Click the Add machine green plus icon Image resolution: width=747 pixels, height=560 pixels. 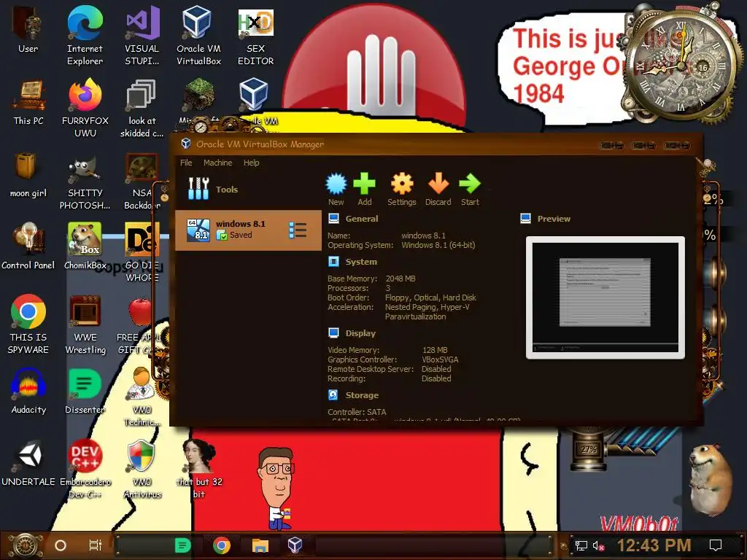(365, 189)
